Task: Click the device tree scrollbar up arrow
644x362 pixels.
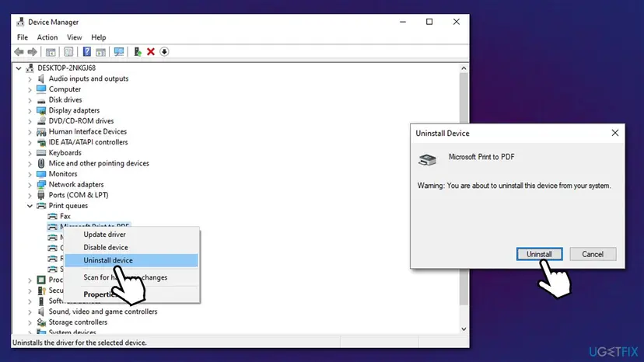Action: [464, 68]
